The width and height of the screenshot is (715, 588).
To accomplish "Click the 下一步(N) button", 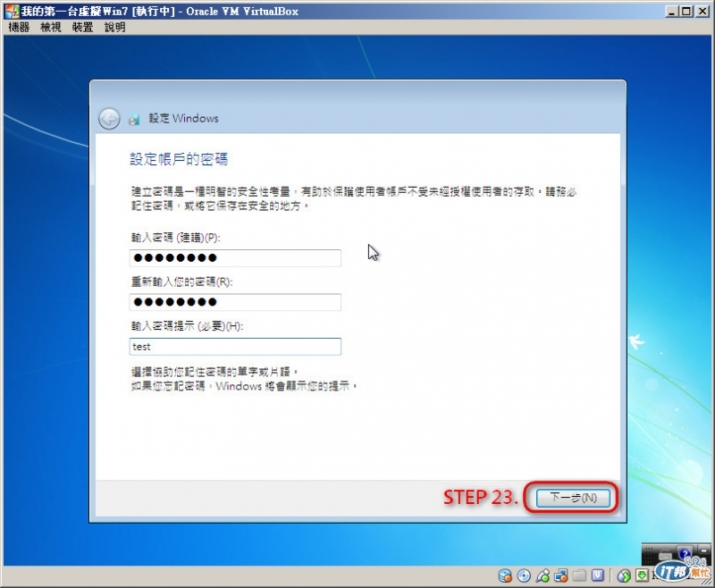I will pos(573,497).
